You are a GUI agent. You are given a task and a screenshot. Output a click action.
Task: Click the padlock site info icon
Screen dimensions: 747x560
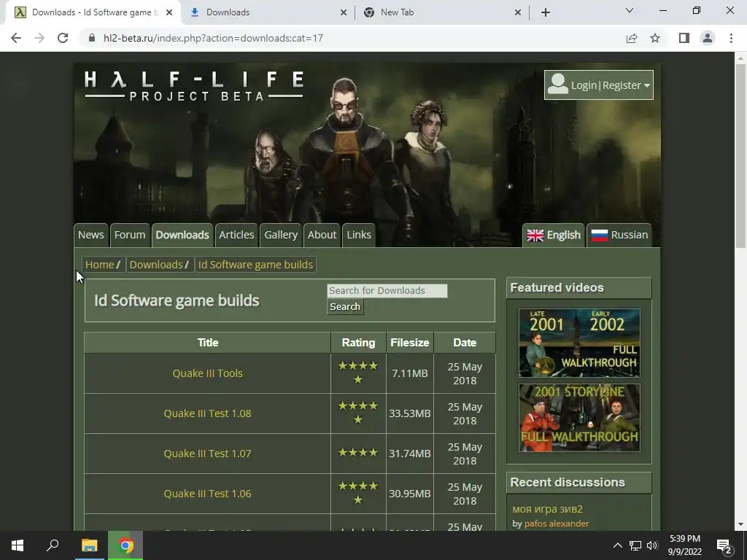pos(92,38)
